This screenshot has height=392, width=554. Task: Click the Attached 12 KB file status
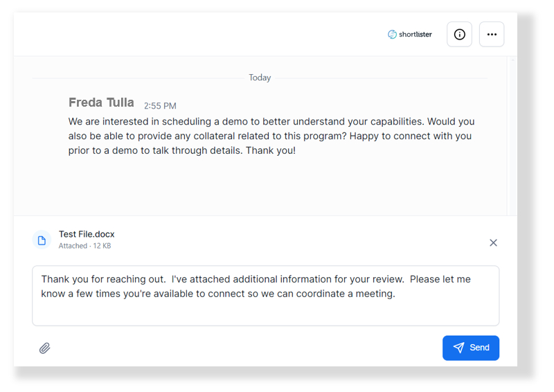tap(84, 246)
